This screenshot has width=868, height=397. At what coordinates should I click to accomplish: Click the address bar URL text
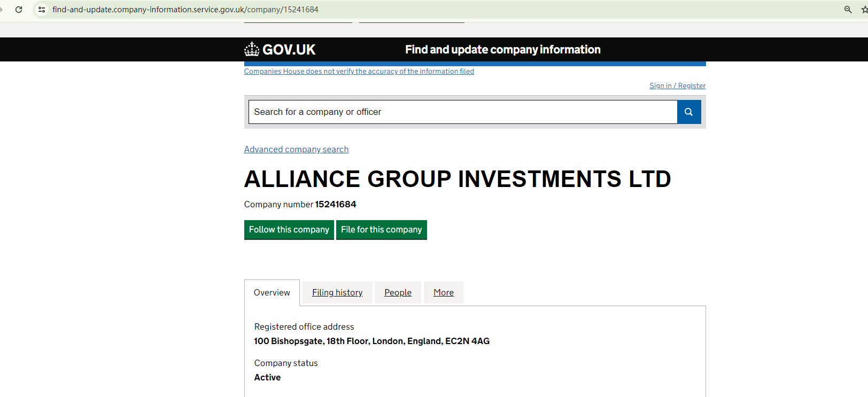[x=185, y=10]
